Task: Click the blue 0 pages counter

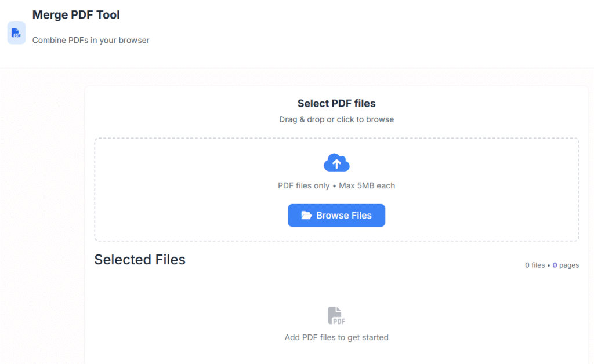Action: point(555,265)
